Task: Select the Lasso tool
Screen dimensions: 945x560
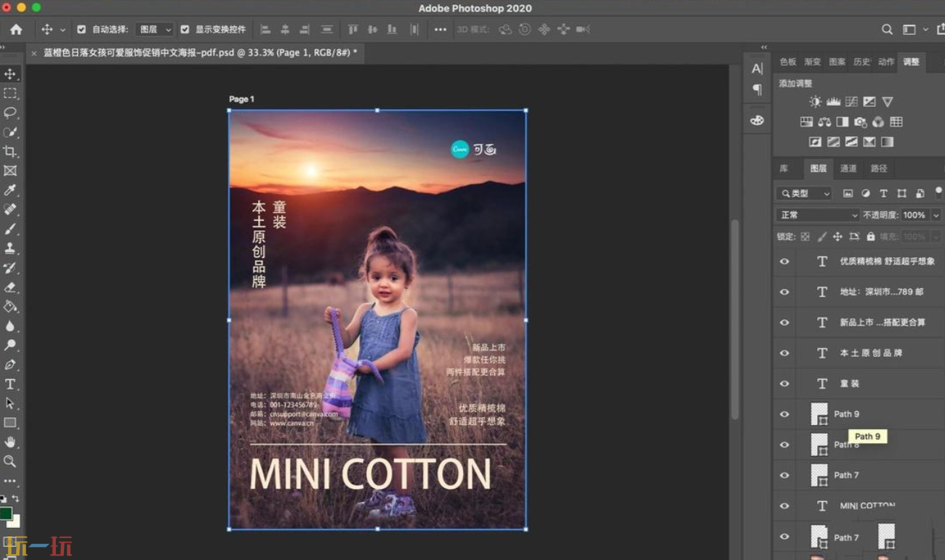Action: click(10, 113)
